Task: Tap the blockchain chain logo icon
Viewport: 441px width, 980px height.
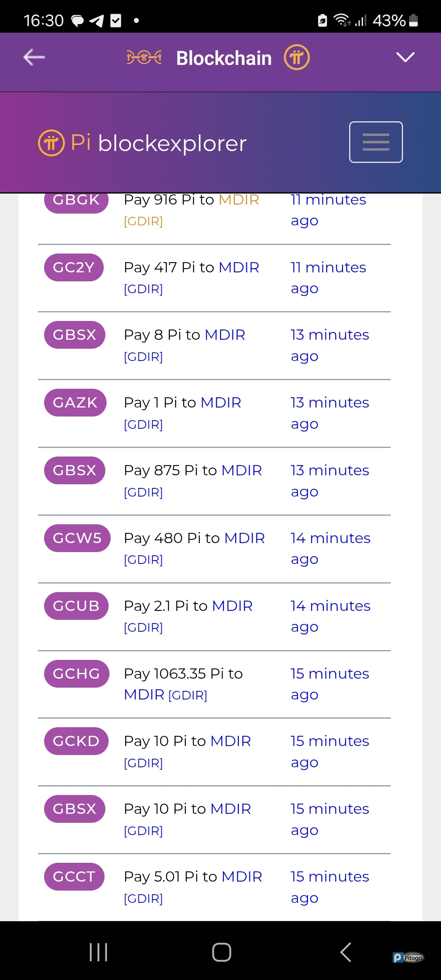Action: click(x=144, y=58)
